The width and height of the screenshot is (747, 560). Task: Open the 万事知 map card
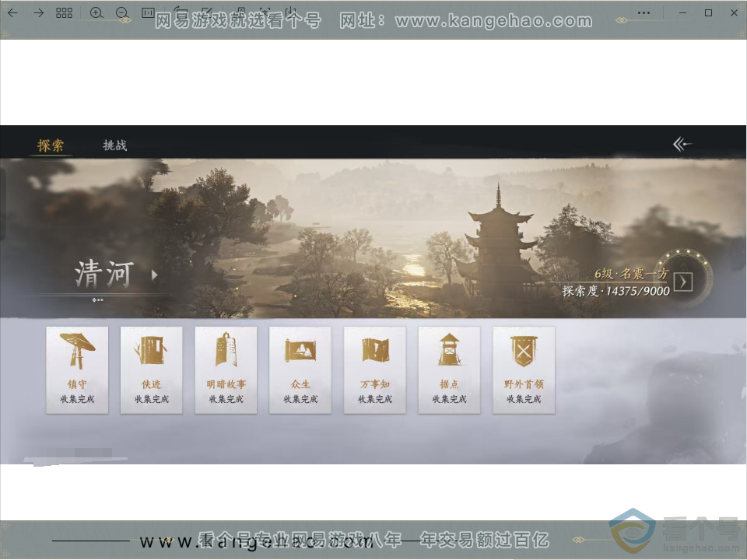[375, 370]
